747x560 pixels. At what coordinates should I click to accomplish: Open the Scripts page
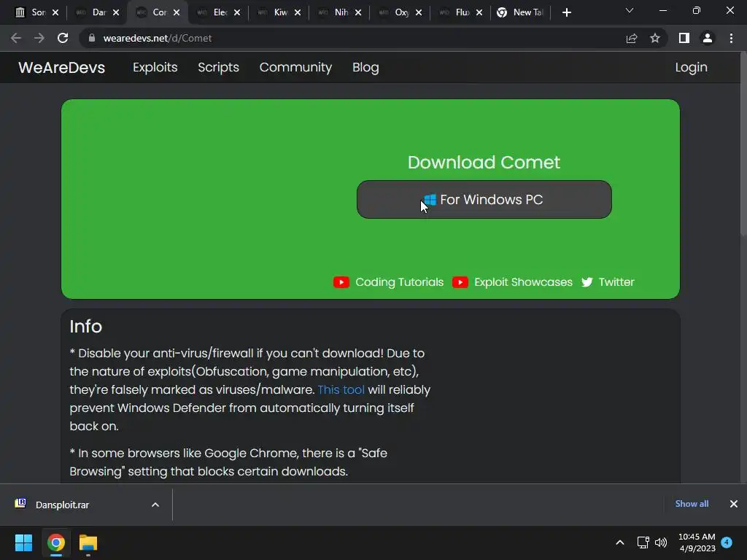(218, 68)
